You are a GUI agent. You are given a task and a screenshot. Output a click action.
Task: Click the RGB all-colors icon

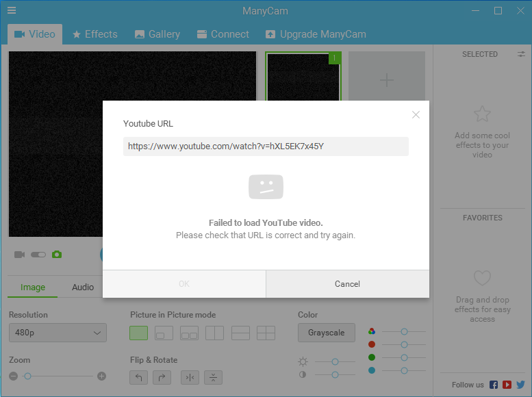tap(372, 331)
